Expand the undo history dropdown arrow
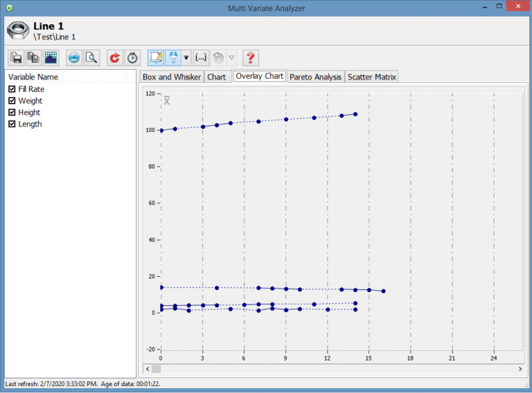Viewport: 532px width, 393px height. tap(232, 57)
